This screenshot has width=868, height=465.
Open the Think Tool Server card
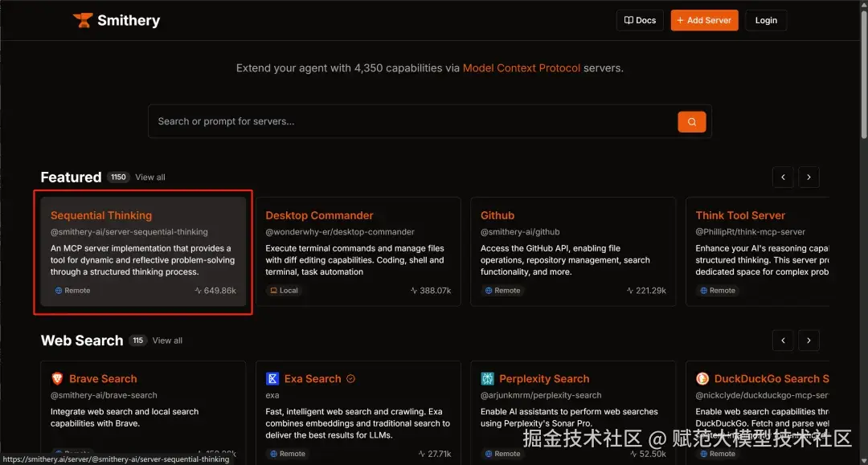click(x=757, y=251)
